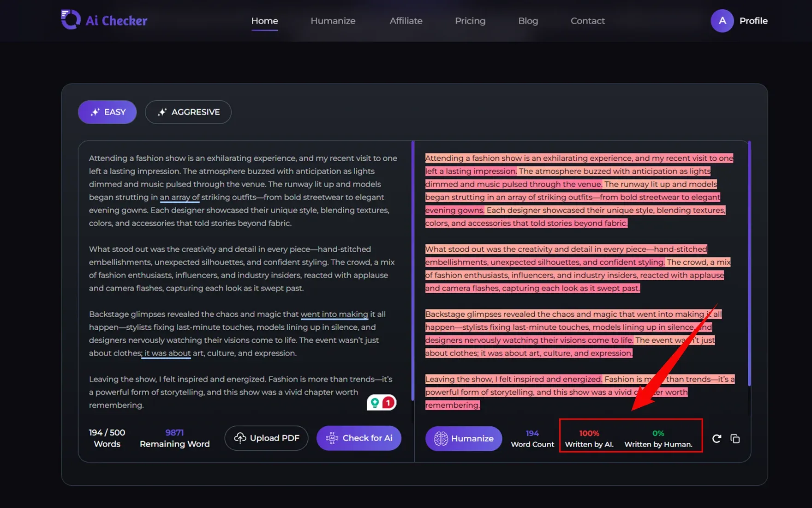Image resolution: width=812 pixels, height=508 pixels.
Task: Select the EASY mode toggle
Action: 107,112
